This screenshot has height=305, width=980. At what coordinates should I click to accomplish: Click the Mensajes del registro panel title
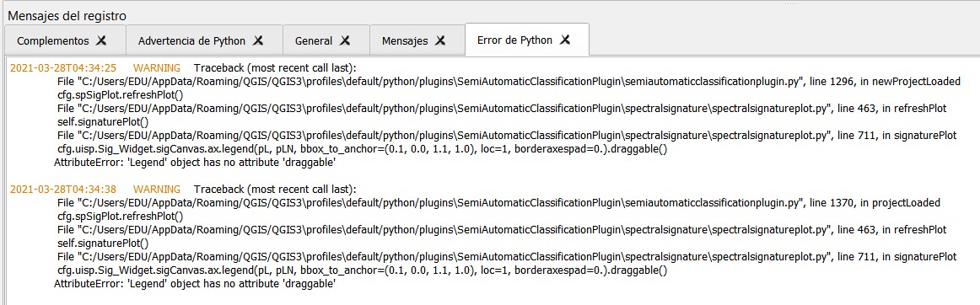pos(67,16)
